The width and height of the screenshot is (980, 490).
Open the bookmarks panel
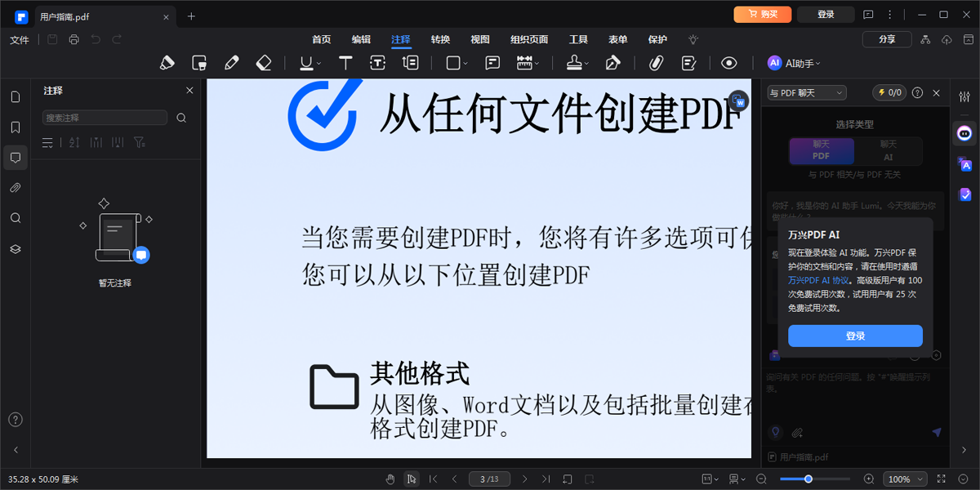click(15, 127)
